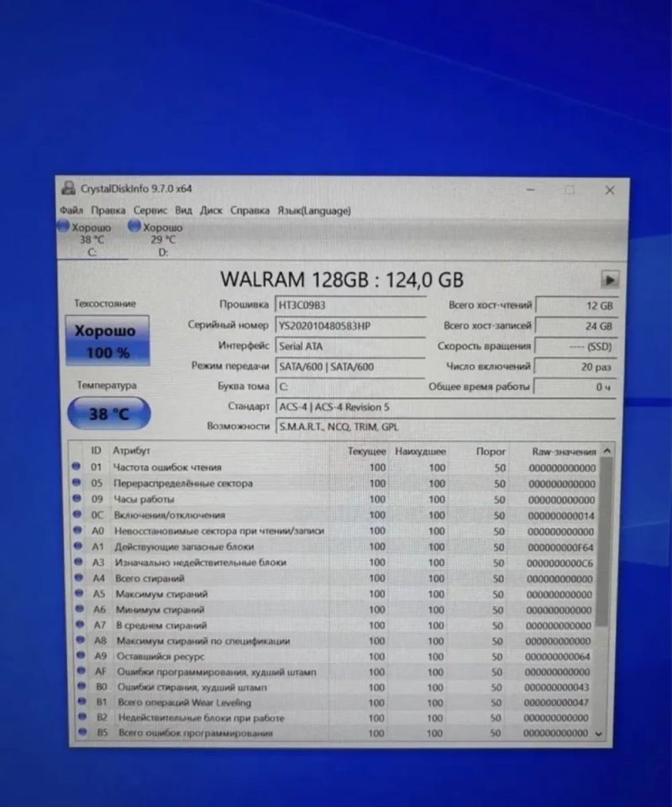This screenshot has width=672, height=807.
Task: Click the status dot for attribute B1
Action: click(x=82, y=701)
